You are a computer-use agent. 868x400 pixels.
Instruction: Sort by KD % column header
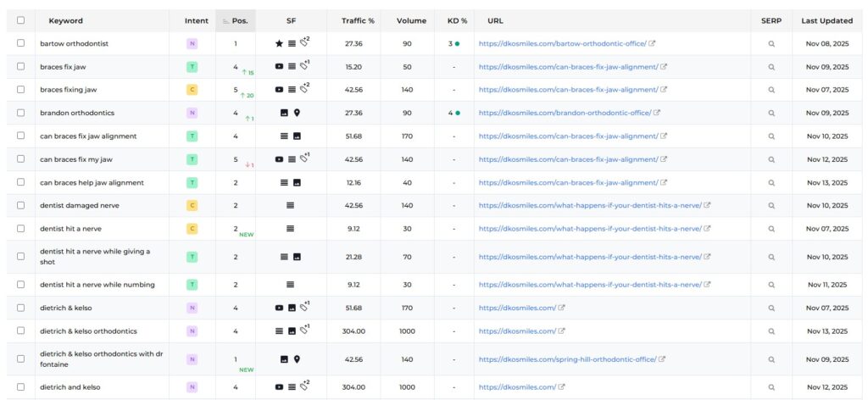pyautogui.click(x=457, y=21)
